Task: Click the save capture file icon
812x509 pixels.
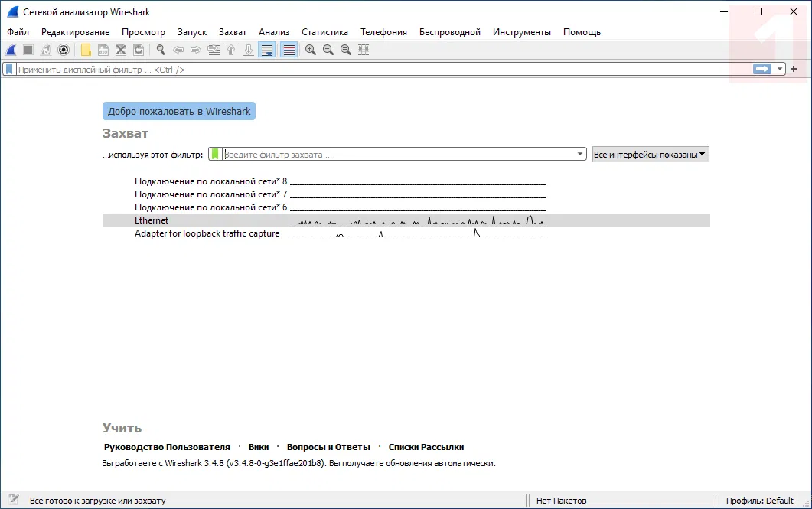Action: coord(103,50)
